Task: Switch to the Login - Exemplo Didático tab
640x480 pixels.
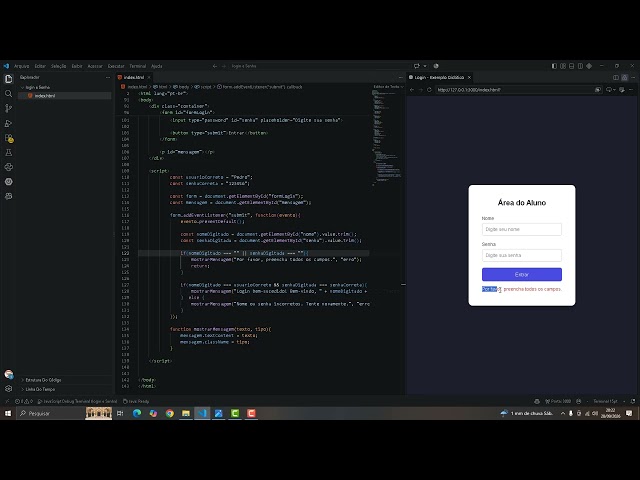Action: pos(440,77)
